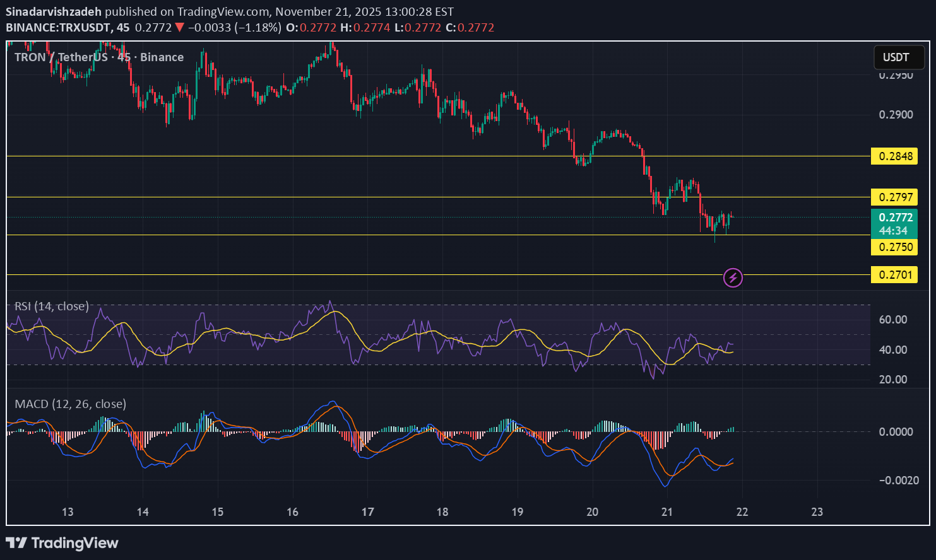Viewport: 936px width, 560px height.
Task: Select the 0.2797 price level label
Action: pos(894,197)
